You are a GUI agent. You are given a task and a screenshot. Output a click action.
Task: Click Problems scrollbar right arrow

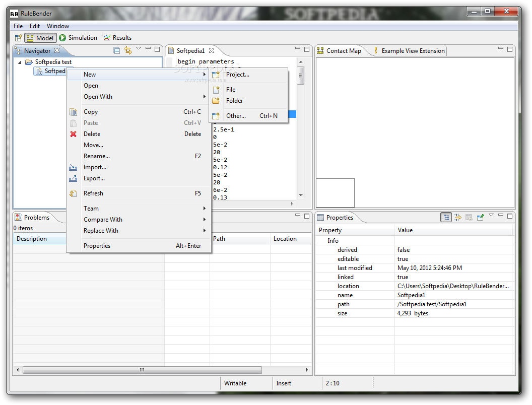307,370
